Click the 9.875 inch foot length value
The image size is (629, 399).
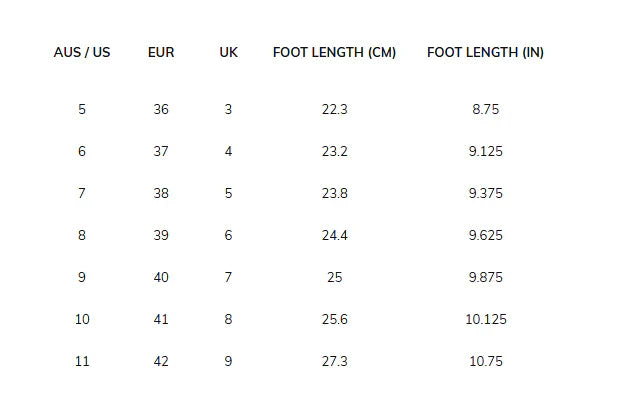coord(485,277)
